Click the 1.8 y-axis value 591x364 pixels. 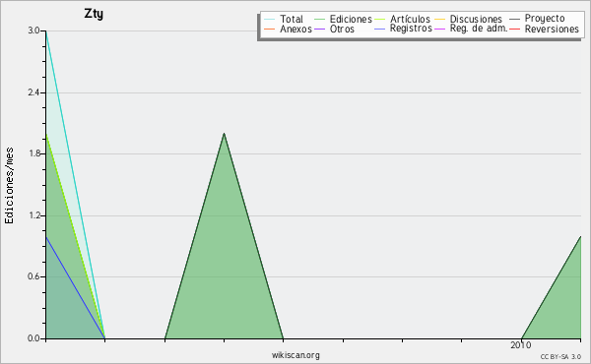(x=33, y=153)
